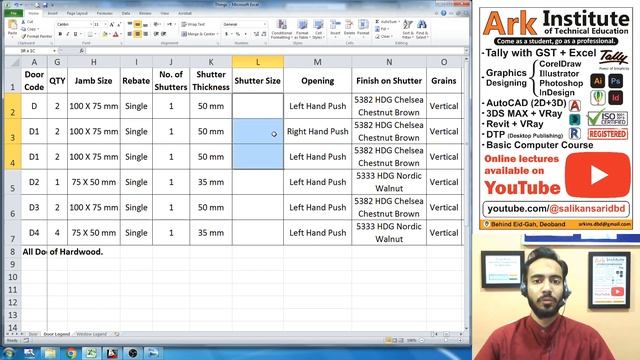This screenshot has width=640, height=360.
Task: Click the Increase Decimal icon
Action: click(x=256, y=34)
